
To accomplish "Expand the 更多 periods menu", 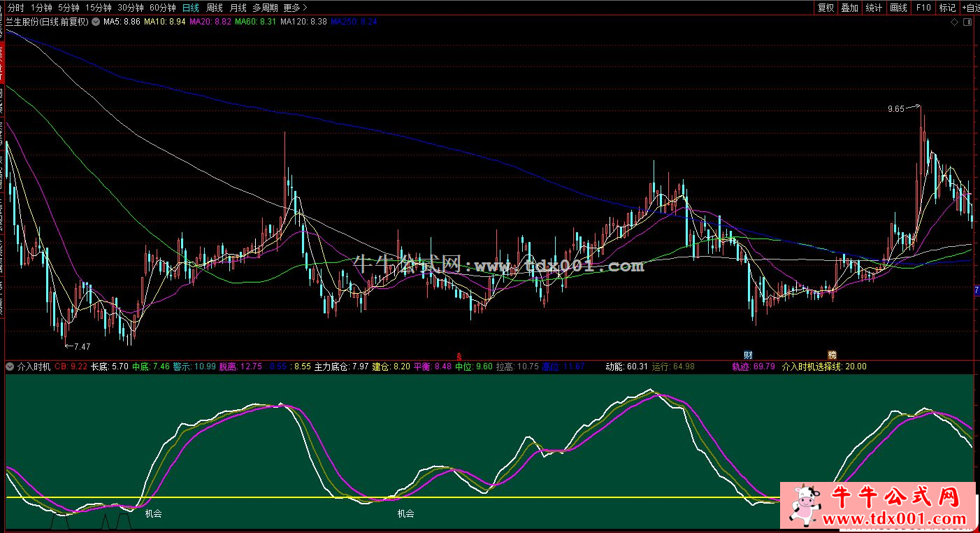I will tap(296, 8).
